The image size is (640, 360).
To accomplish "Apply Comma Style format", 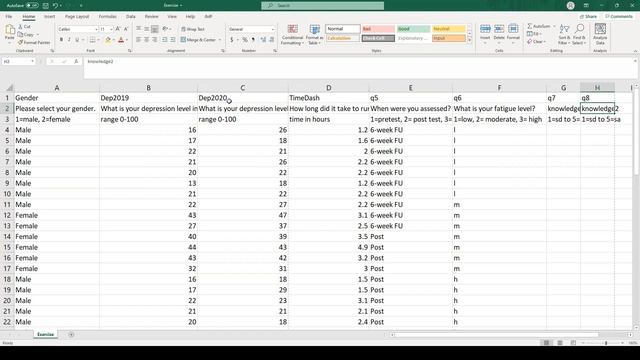I will (x=253, y=40).
